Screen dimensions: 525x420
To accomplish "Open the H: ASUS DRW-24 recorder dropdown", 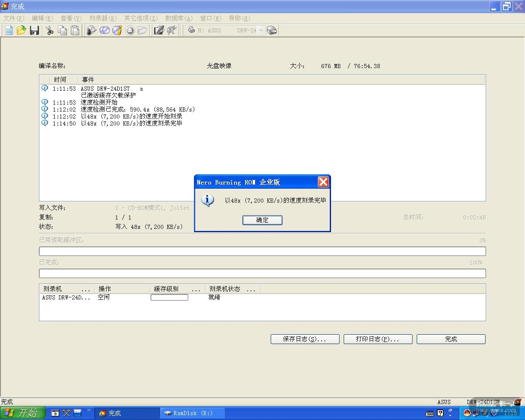I will [261, 30].
